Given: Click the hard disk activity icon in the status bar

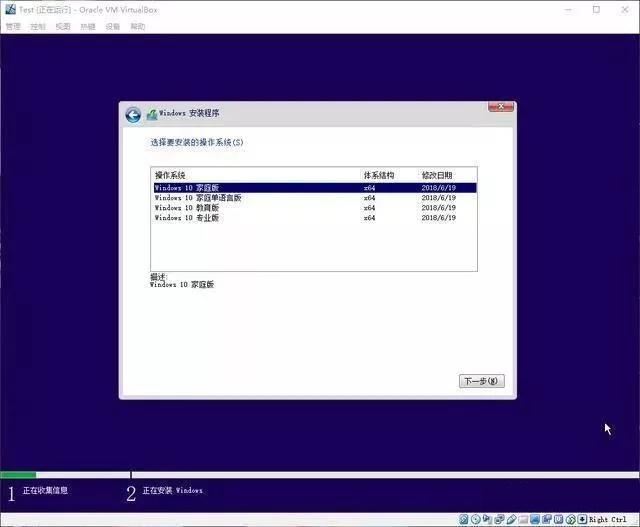Looking at the screenshot, I should [464, 519].
